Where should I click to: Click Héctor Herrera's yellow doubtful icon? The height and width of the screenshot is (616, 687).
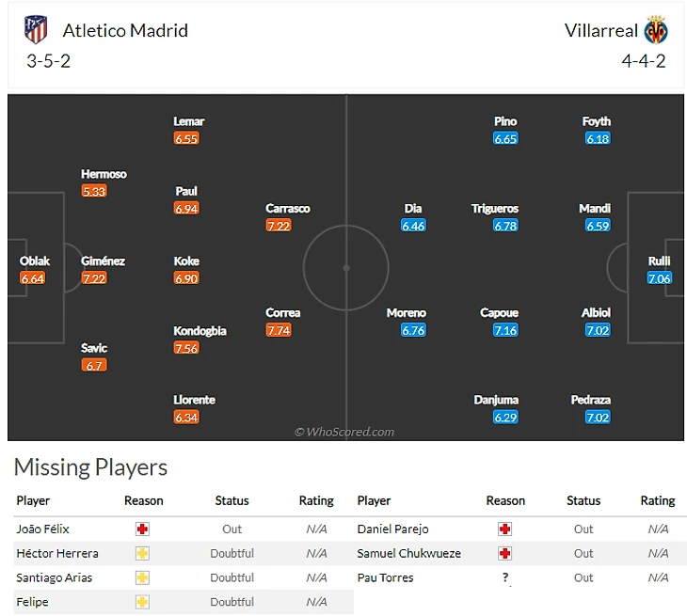pyautogui.click(x=143, y=553)
